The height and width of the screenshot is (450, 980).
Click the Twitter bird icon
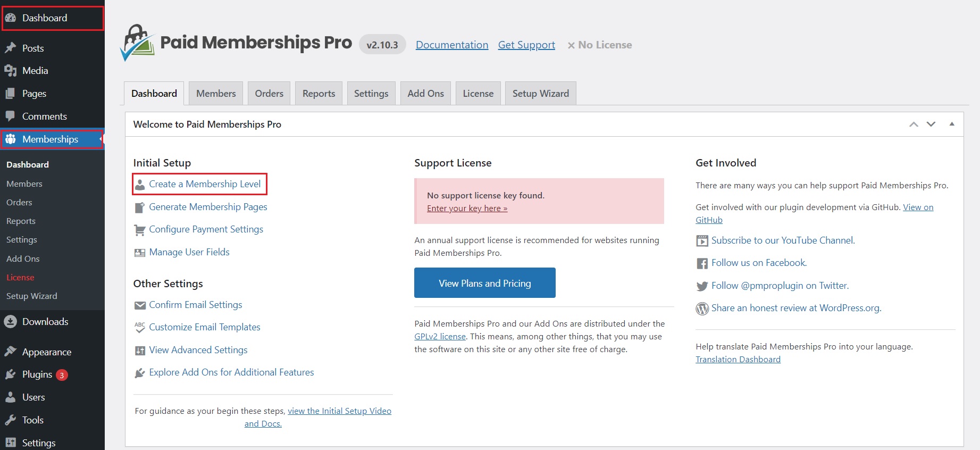702,286
